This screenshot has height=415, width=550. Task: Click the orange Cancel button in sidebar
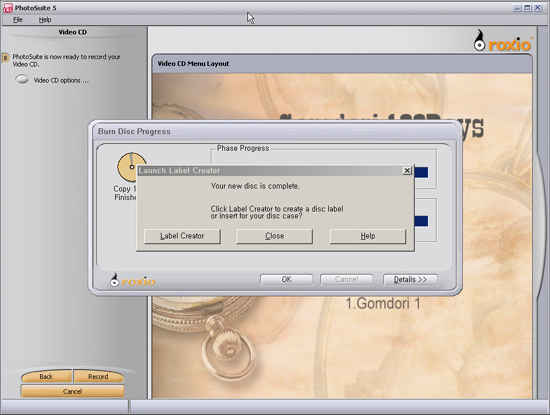pos(72,391)
